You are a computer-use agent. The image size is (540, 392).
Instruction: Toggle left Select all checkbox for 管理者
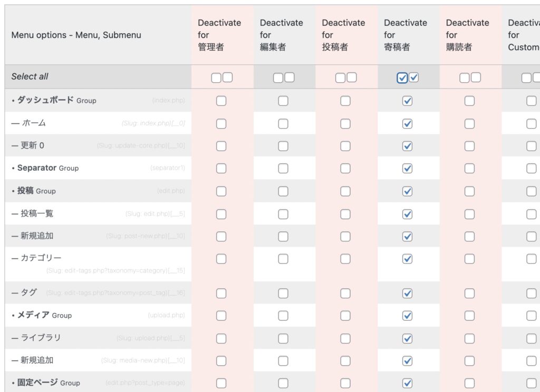pyautogui.click(x=216, y=78)
